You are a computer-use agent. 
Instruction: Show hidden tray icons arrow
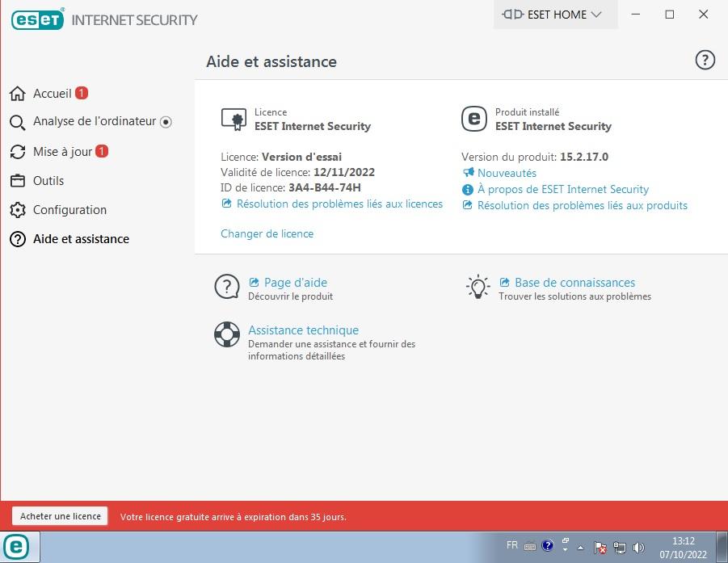pyautogui.click(x=580, y=548)
